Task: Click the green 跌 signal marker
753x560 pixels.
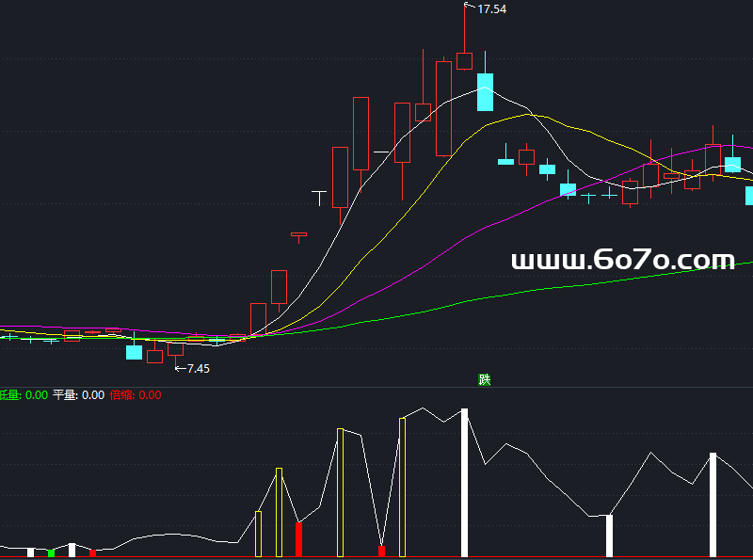Action: [484, 380]
